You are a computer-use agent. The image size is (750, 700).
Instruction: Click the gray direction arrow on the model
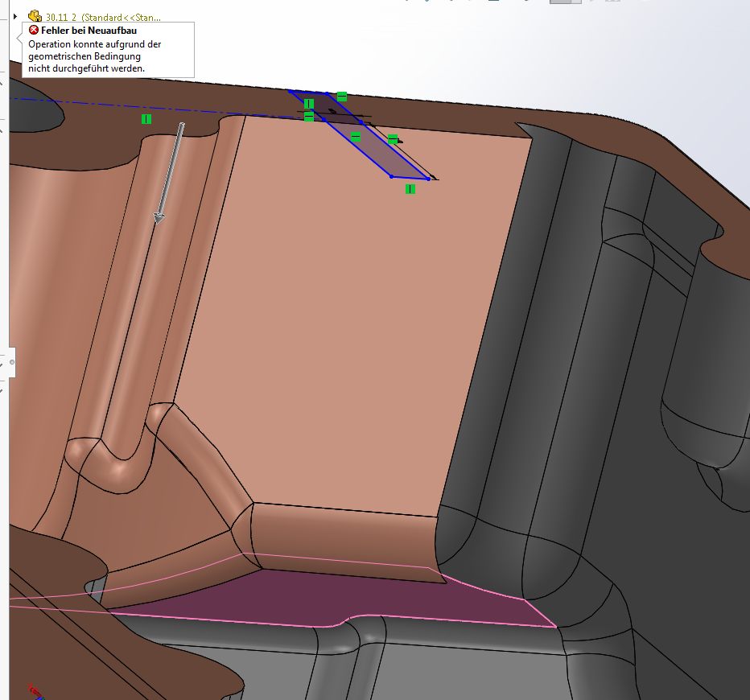tap(170, 173)
